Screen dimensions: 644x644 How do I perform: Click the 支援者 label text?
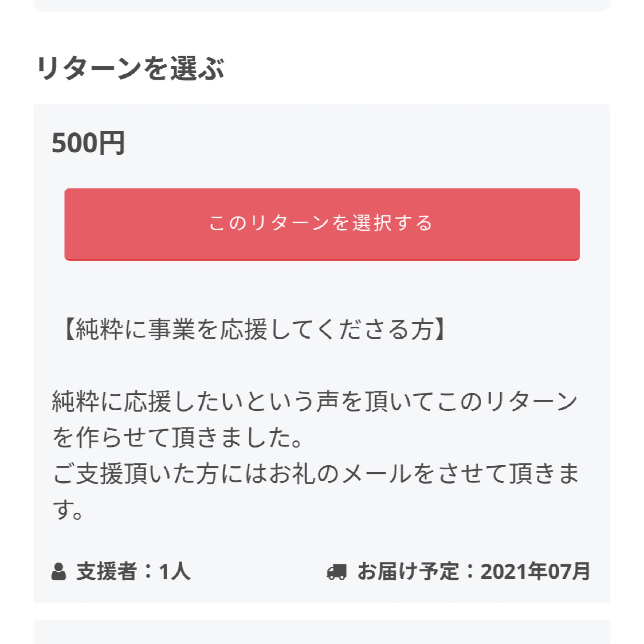coord(107,571)
